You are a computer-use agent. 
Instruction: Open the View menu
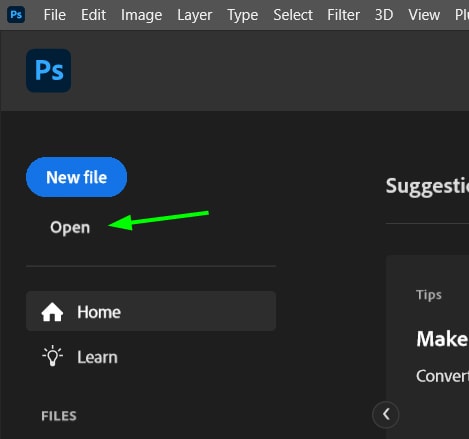click(424, 15)
